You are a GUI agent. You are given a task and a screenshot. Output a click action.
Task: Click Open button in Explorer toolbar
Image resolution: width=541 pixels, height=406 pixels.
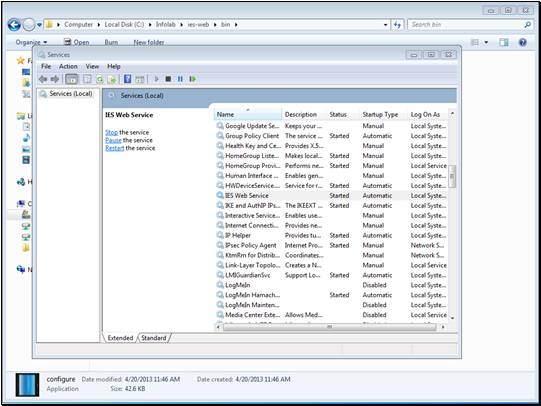tap(77, 42)
